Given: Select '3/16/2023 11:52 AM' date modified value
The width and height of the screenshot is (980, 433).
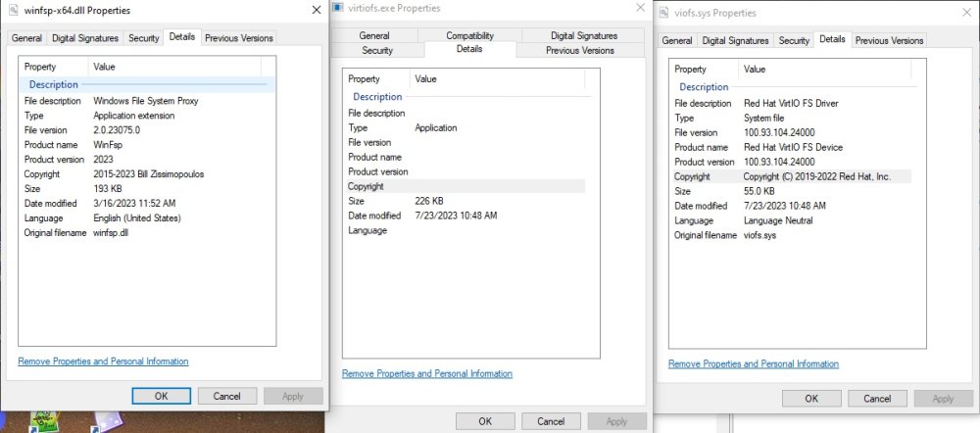Looking at the screenshot, I should pos(134,203).
